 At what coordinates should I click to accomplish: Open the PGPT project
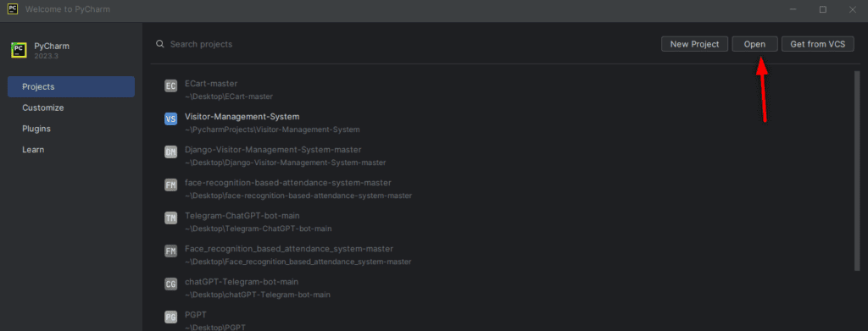point(195,315)
